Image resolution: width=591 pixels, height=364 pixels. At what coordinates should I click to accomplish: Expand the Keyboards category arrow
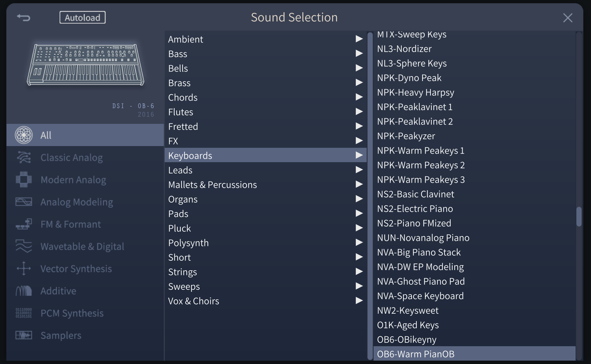coord(359,155)
